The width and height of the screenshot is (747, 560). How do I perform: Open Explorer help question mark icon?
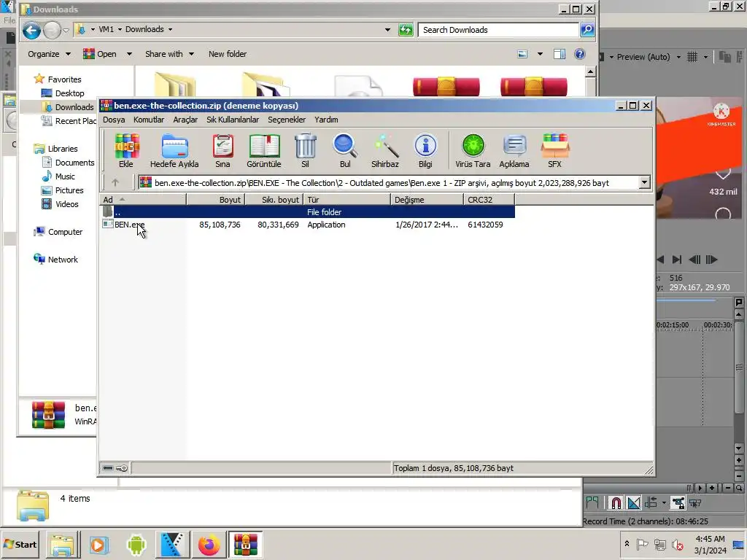(580, 54)
